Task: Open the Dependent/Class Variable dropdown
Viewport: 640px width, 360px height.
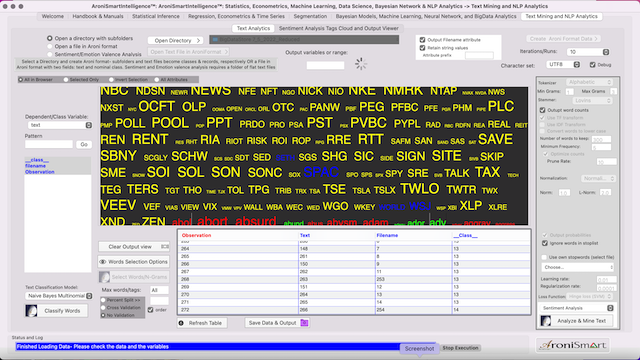Action: coord(60,125)
